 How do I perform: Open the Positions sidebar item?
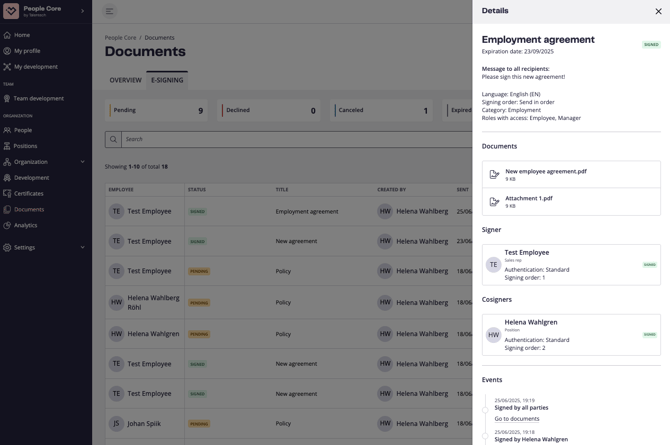click(25, 146)
